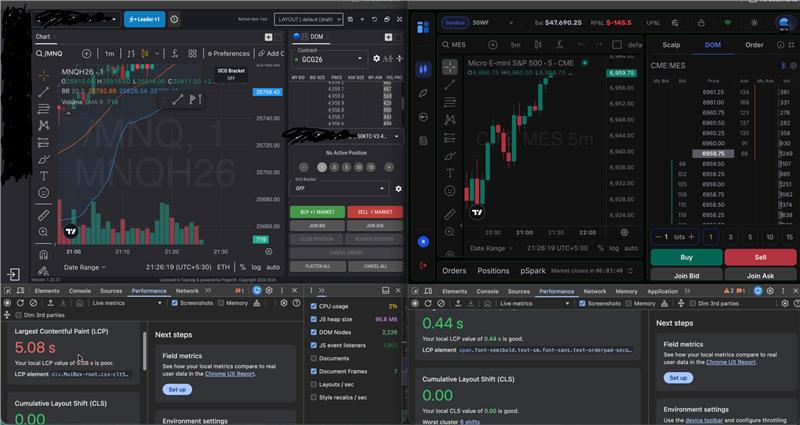800x425 pixels.
Task: Click SELL -1 MARKET button
Action: pyautogui.click(x=375, y=212)
